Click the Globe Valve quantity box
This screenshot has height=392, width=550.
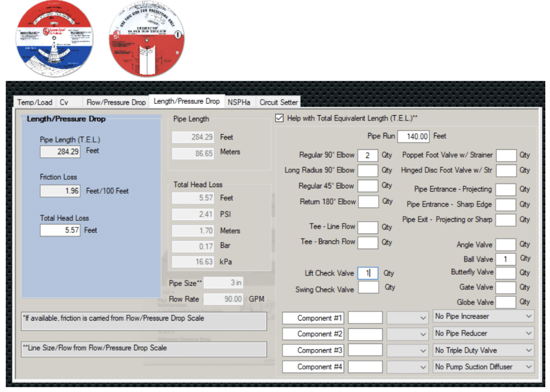506,302
